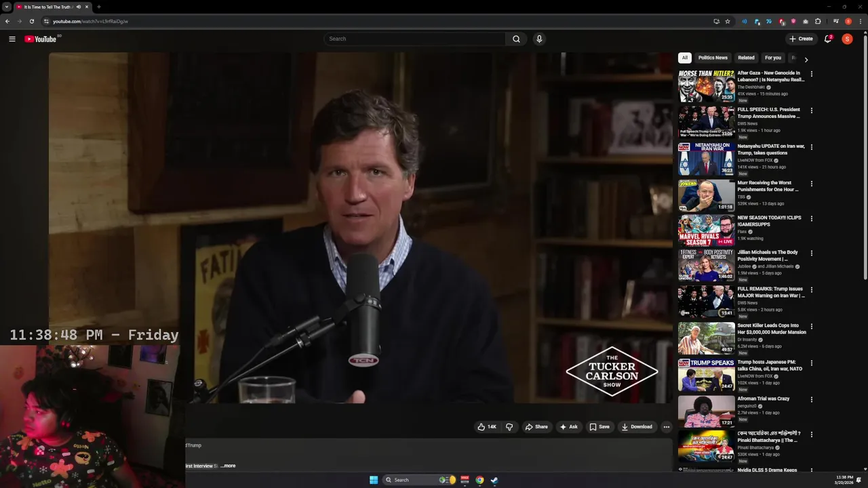
Task: Click in the YouTube search field
Action: pyautogui.click(x=414, y=39)
